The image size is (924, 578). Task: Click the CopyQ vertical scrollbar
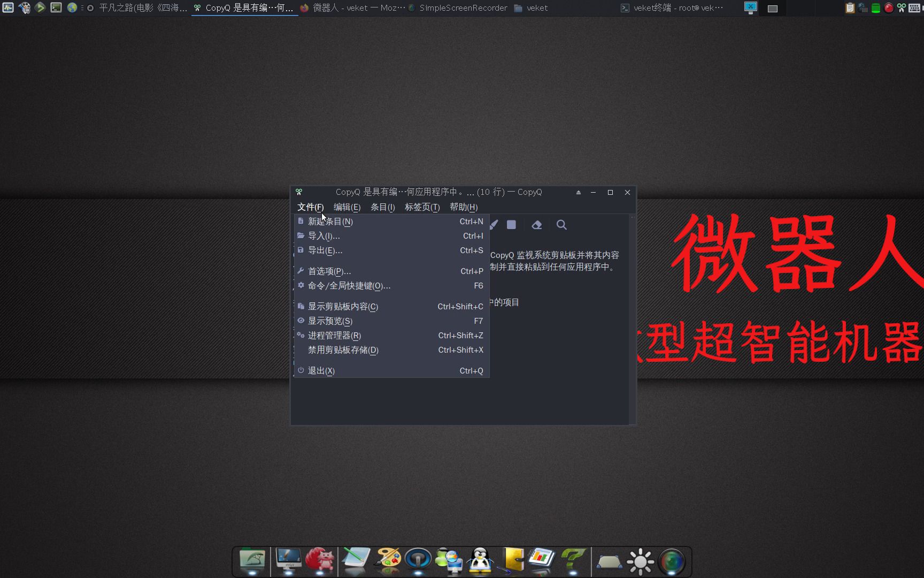click(633, 320)
